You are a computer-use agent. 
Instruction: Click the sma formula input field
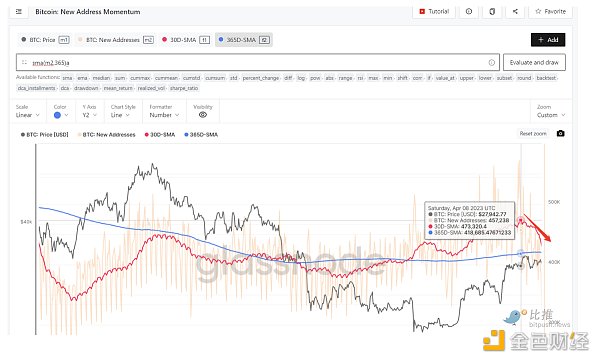(258, 62)
